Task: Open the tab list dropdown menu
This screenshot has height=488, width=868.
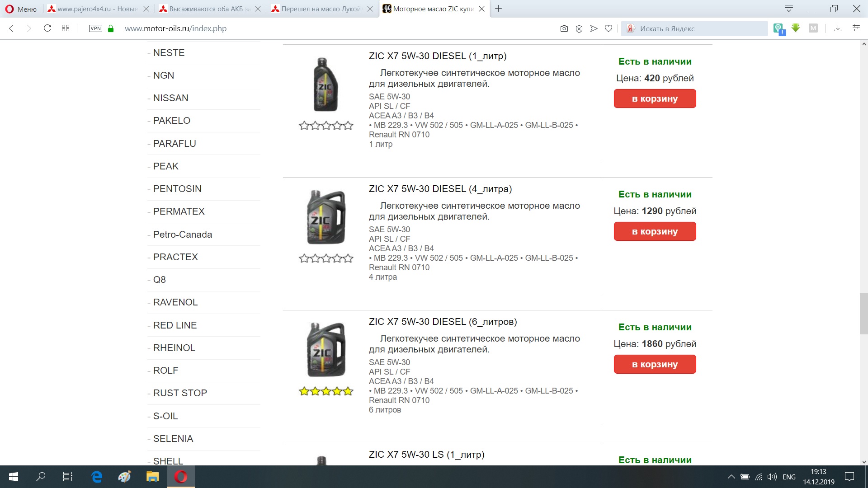Action: 789,9
